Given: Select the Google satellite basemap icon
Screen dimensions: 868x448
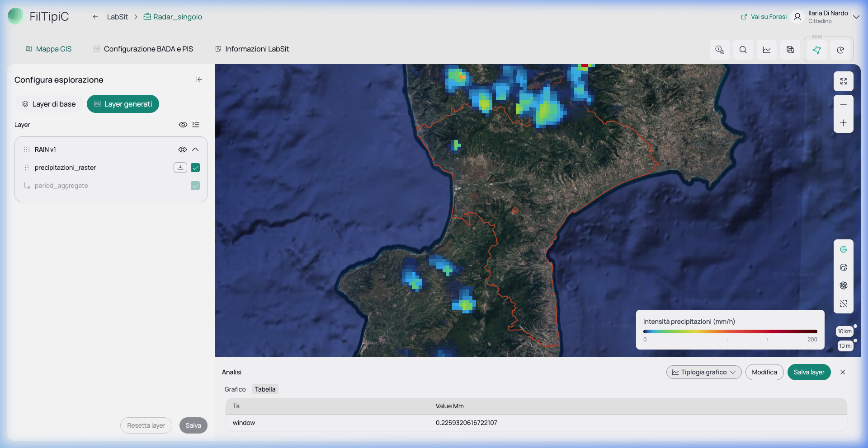Looking at the screenshot, I should pyautogui.click(x=843, y=249).
